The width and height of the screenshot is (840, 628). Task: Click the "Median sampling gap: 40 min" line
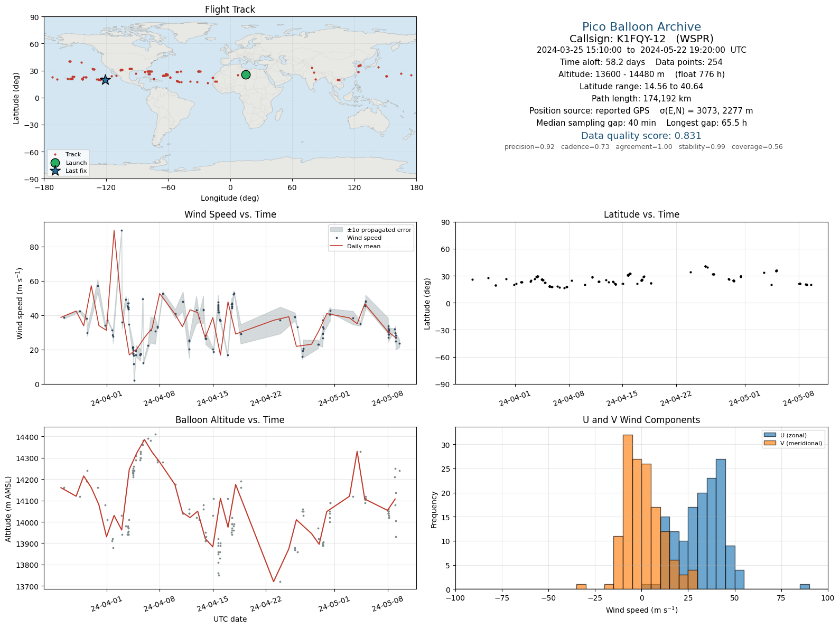[x=641, y=123]
